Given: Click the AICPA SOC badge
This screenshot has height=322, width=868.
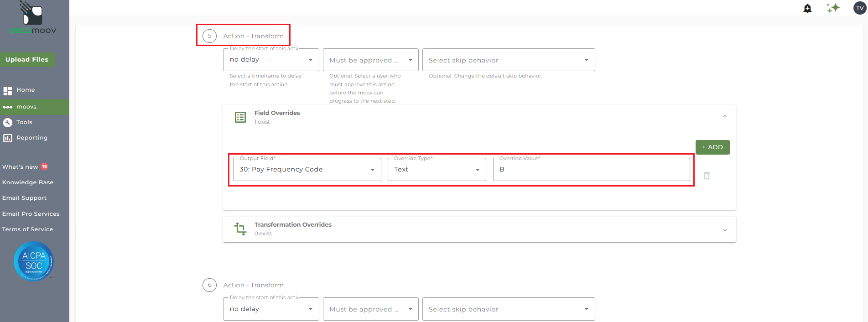Looking at the screenshot, I should pyautogui.click(x=34, y=261).
